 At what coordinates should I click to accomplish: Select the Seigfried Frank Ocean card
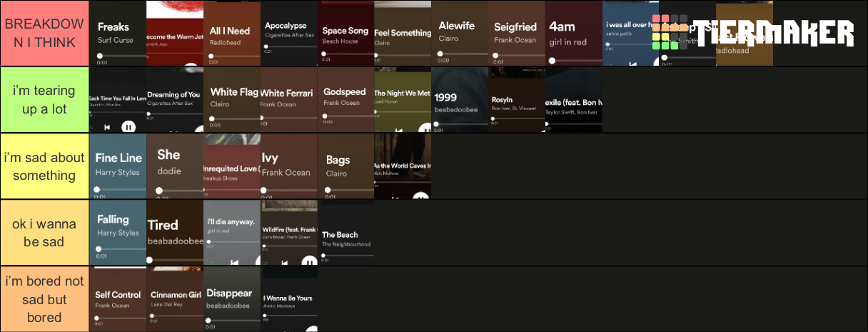pos(518,33)
